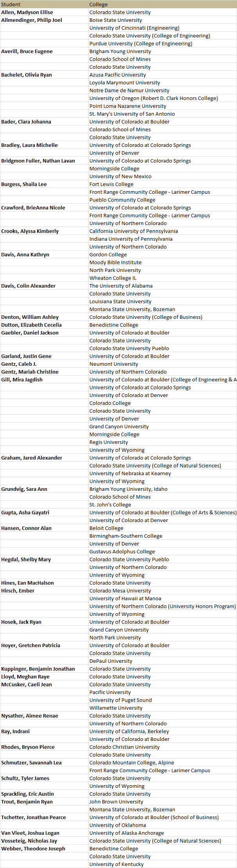Select the student cell Allen, Madyson Ellise
The height and width of the screenshot is (868, 237).
27,12
